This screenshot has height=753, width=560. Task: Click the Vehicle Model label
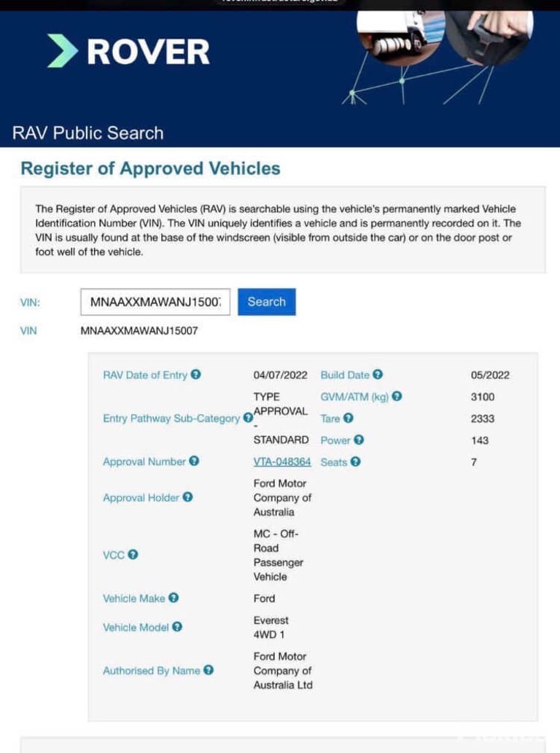tap(136, 627)
